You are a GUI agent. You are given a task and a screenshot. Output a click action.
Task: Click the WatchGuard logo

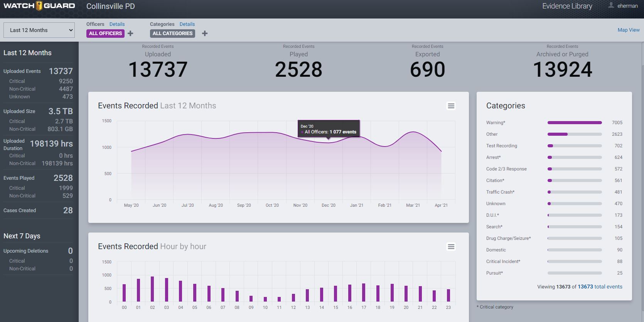39,6
